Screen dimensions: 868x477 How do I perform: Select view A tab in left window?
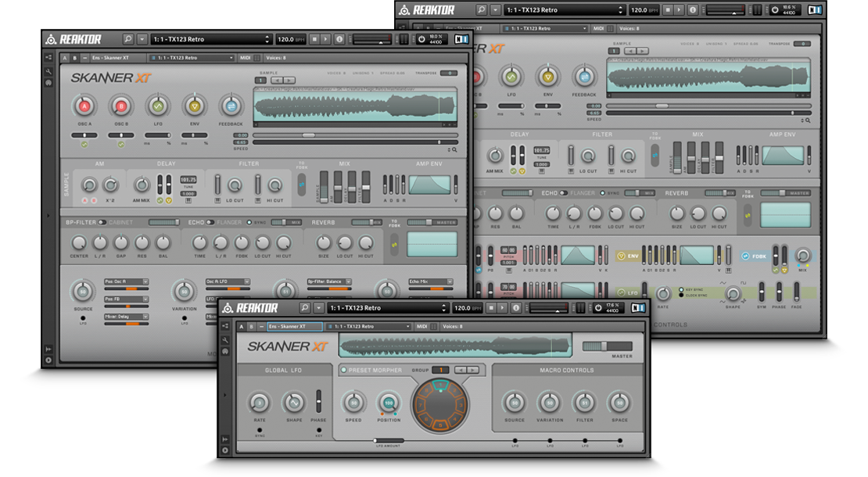65,58
